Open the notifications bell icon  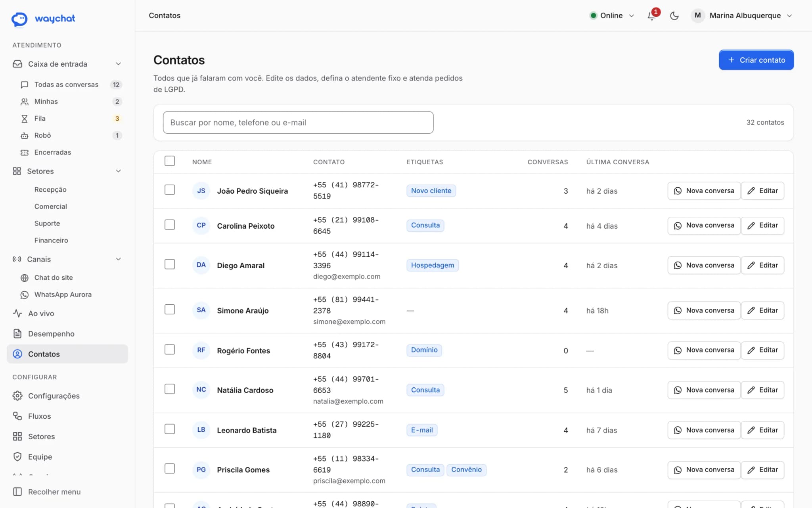click(651, 15)
